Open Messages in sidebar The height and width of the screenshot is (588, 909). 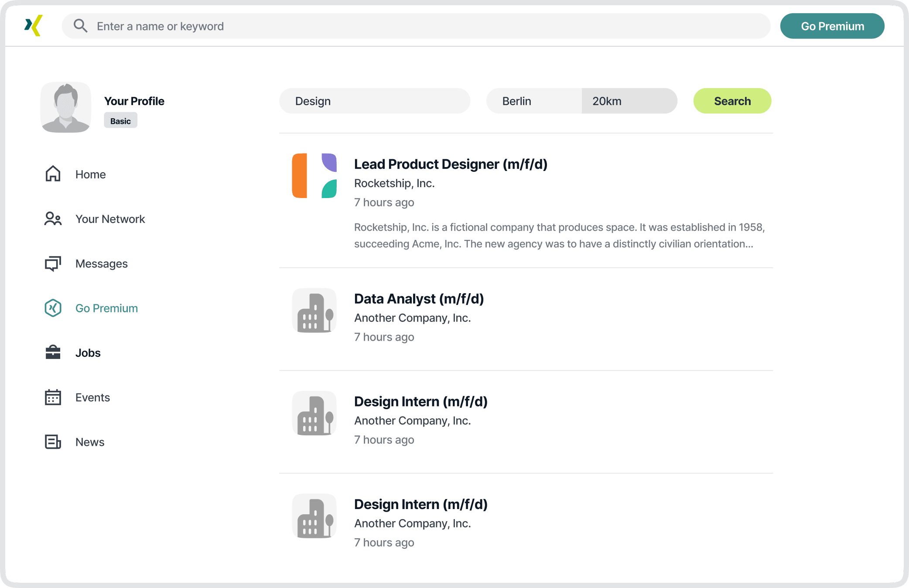click(102, 264)
